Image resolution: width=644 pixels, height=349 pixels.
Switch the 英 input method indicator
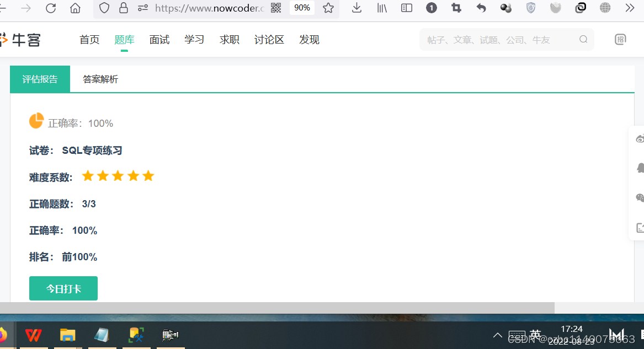pos(535,335)
